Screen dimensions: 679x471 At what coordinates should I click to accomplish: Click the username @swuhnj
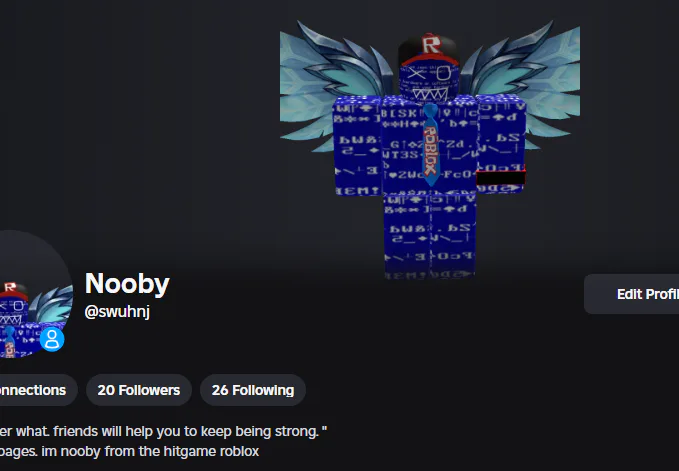[x=117, y=311]
